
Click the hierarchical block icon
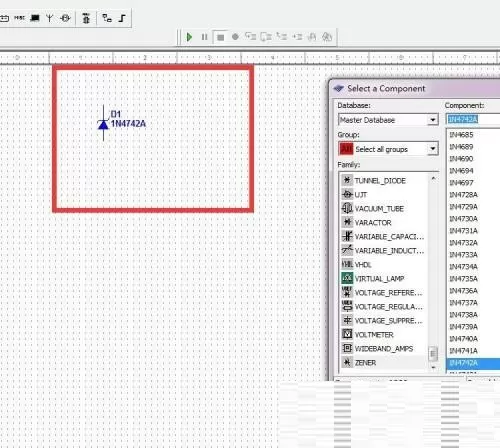tap(107, 18)
